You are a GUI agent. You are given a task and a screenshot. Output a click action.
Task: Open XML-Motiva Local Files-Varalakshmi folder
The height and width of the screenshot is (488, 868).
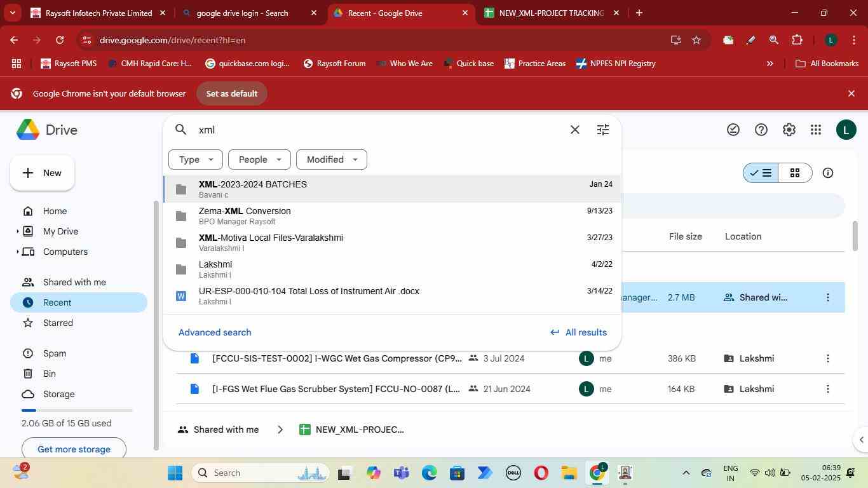click(x=392, y=242)
